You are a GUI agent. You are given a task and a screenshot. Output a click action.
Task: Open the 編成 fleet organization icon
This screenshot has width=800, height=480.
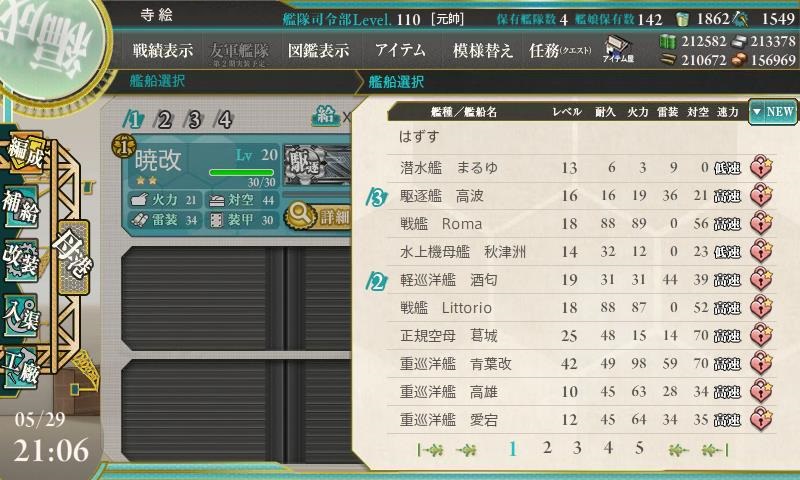[x=24, y=153]
